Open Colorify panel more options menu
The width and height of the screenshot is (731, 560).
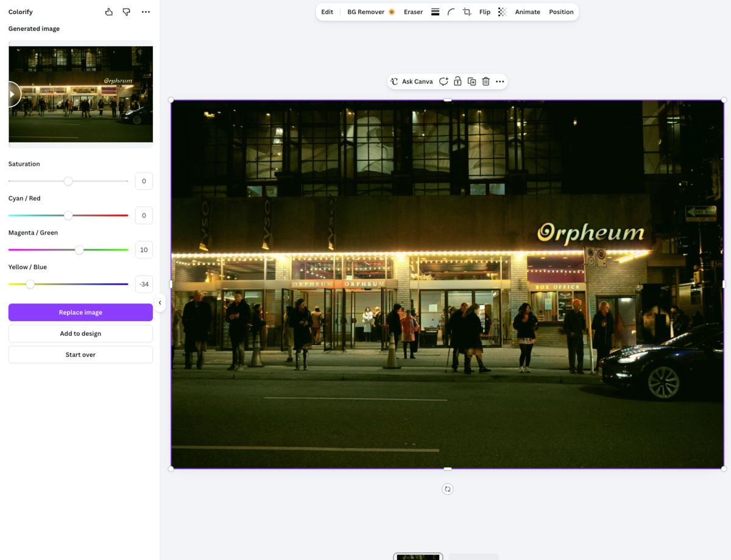(x=146, y=12)
